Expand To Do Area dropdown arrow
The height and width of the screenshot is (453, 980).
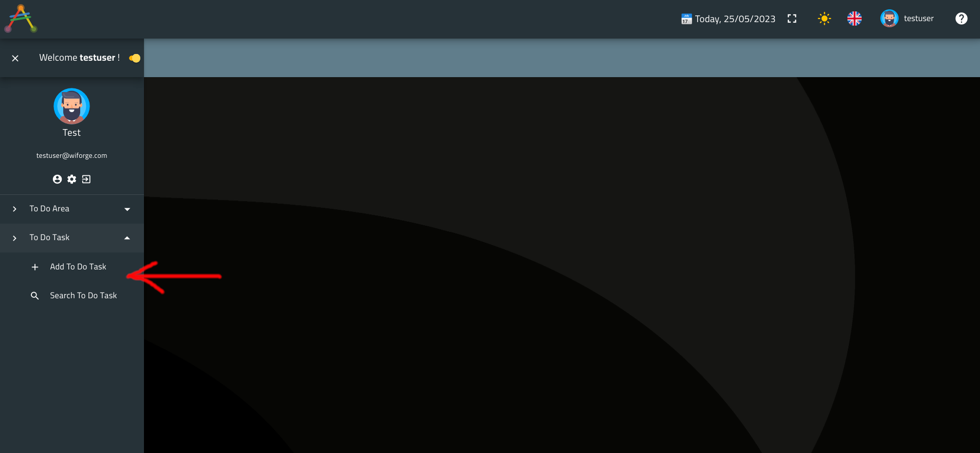click(x=127, y=209)
